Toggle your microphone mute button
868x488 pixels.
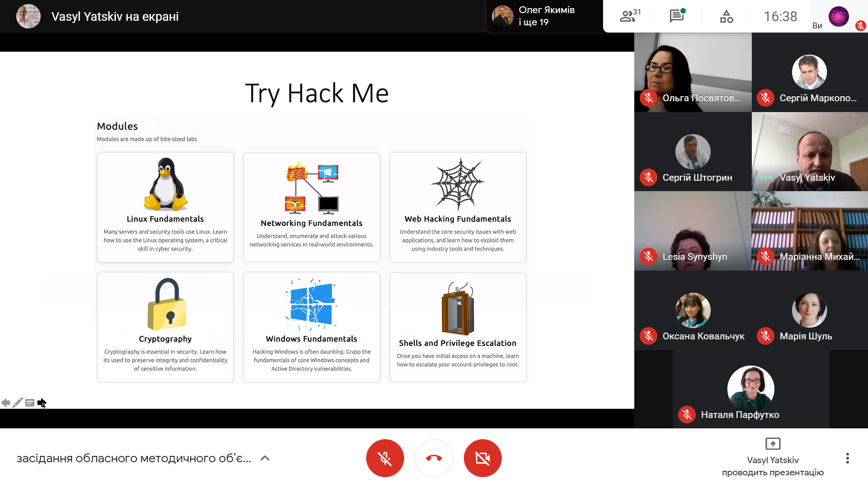(x=385, y=458)
